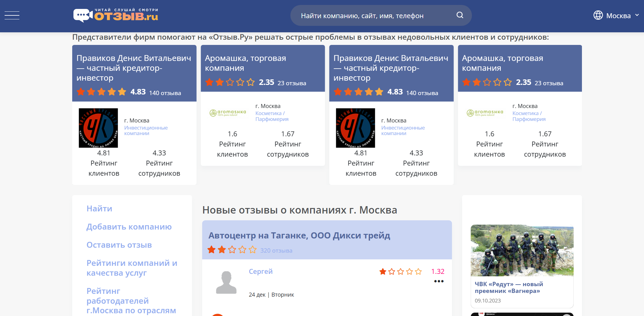Open reviewer Сергей profile name

261,271
